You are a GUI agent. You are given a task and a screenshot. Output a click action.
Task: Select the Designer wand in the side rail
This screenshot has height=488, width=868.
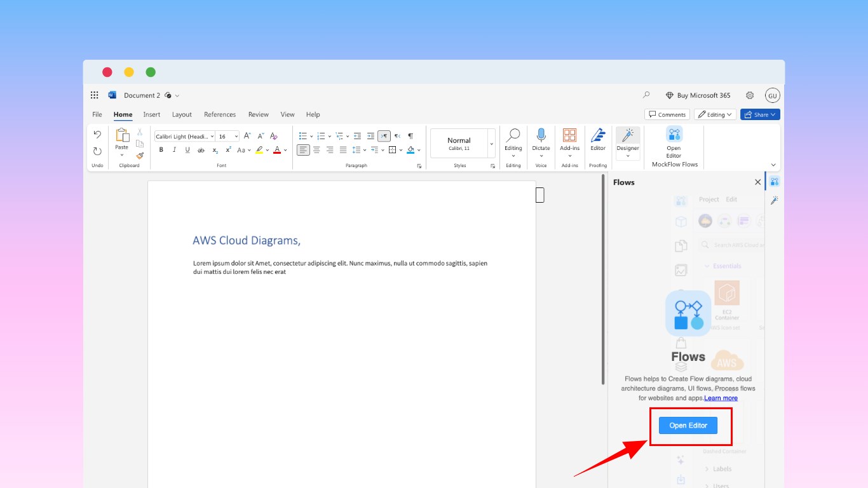774,200
